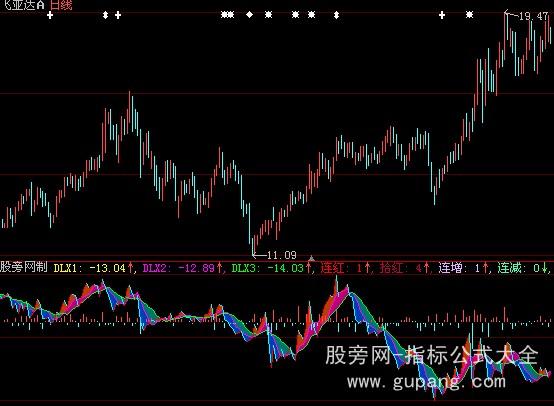Click the up arrow after 拾红 value
The width and height of the screenshot is (554, 406).
(x=426, y=268)
